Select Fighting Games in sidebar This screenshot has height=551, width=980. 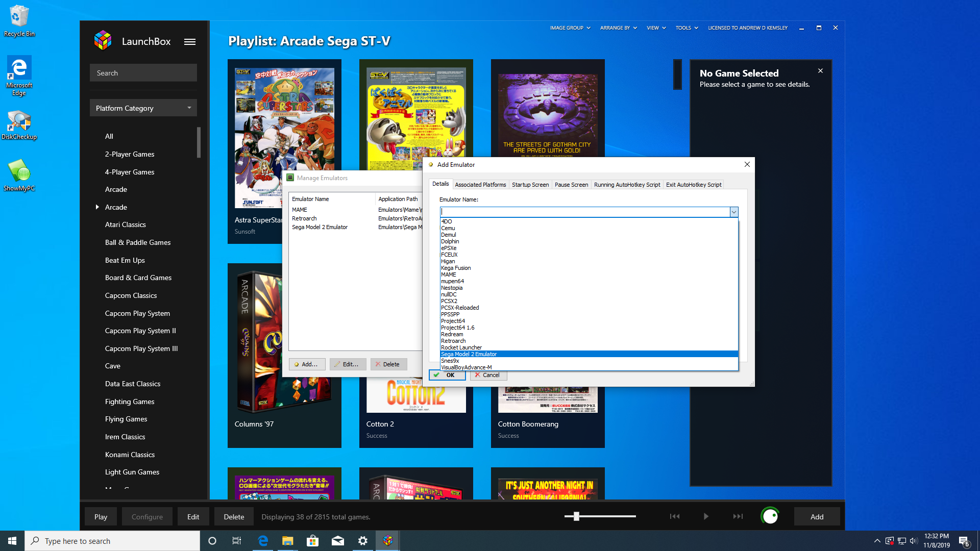[x=130, y=402]
